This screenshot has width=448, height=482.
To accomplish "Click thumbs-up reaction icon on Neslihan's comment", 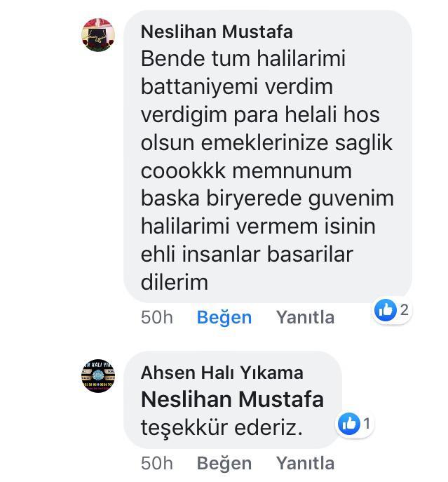I will pos(386,310).
